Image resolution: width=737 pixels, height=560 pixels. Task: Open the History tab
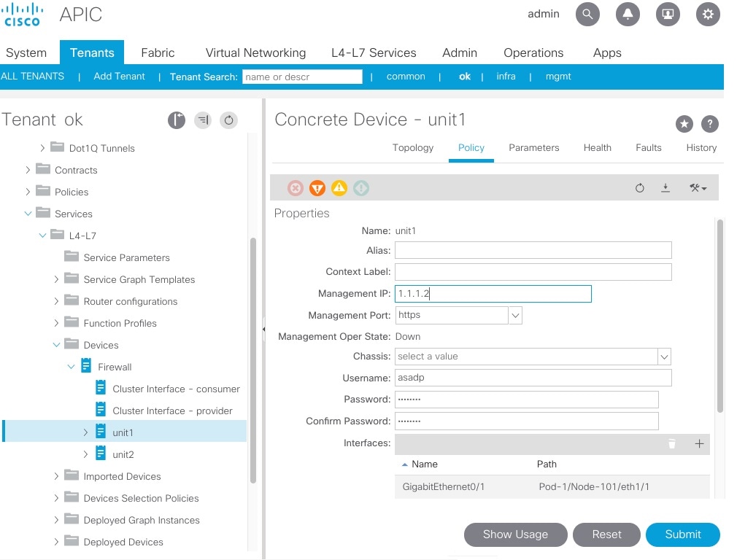701,147
